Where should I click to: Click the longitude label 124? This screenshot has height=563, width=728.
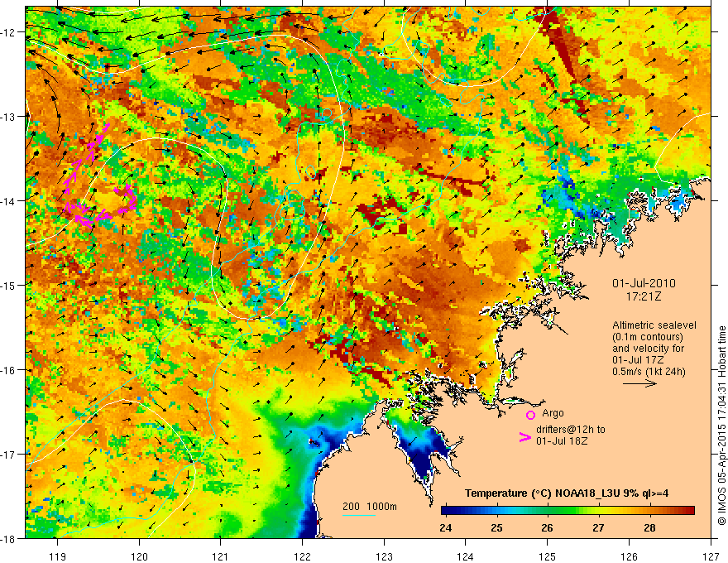[x=466, y=556]
